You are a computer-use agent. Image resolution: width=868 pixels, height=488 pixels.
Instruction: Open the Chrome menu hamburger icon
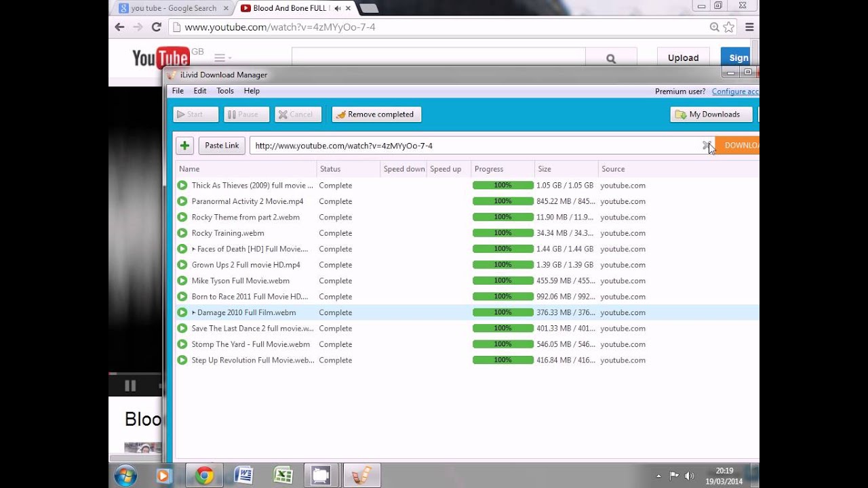click(x=749, y=27)
